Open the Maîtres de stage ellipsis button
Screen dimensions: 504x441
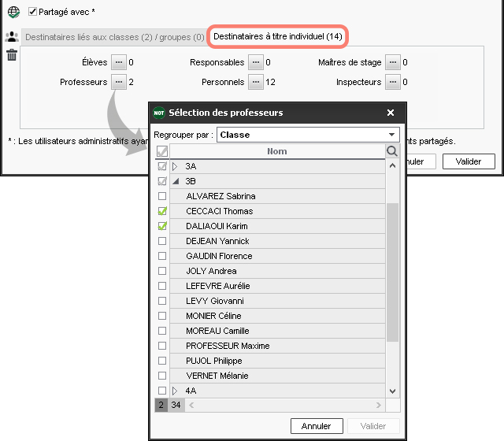tap(393, 62)
